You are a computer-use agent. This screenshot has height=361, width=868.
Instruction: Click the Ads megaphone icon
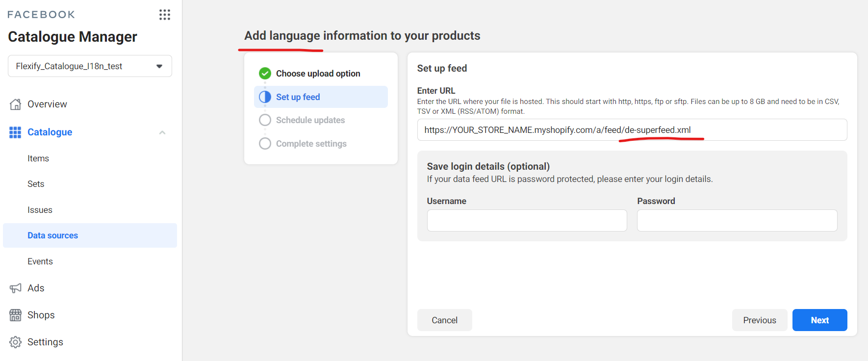tap(16, 288)
